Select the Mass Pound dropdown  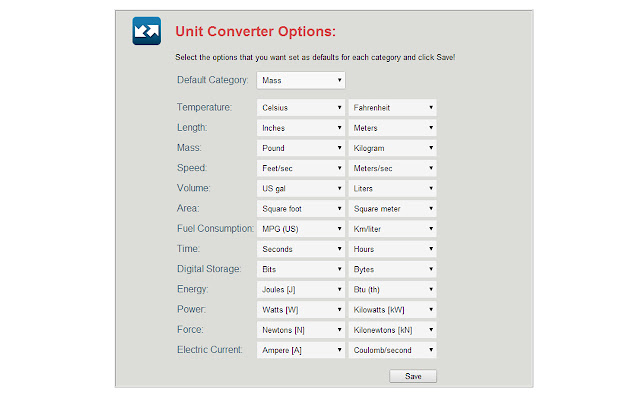[x=301, y=148]
